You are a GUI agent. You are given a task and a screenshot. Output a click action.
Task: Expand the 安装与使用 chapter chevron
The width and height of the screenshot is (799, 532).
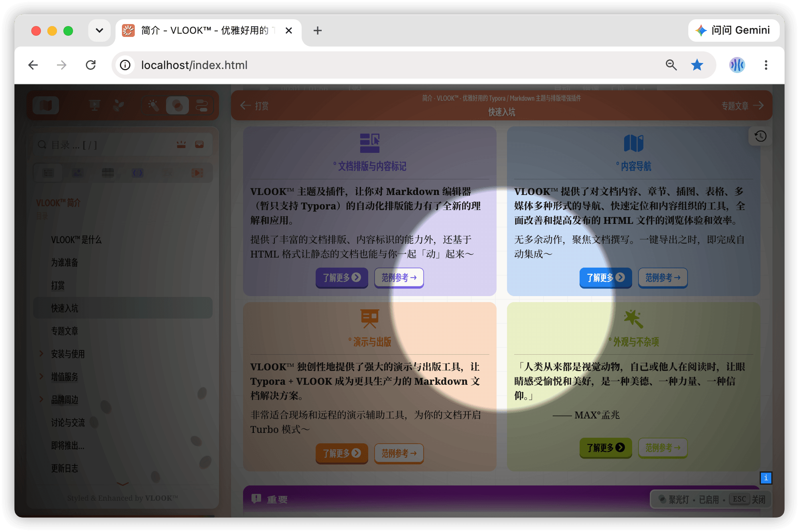click(x=41, y=354)
